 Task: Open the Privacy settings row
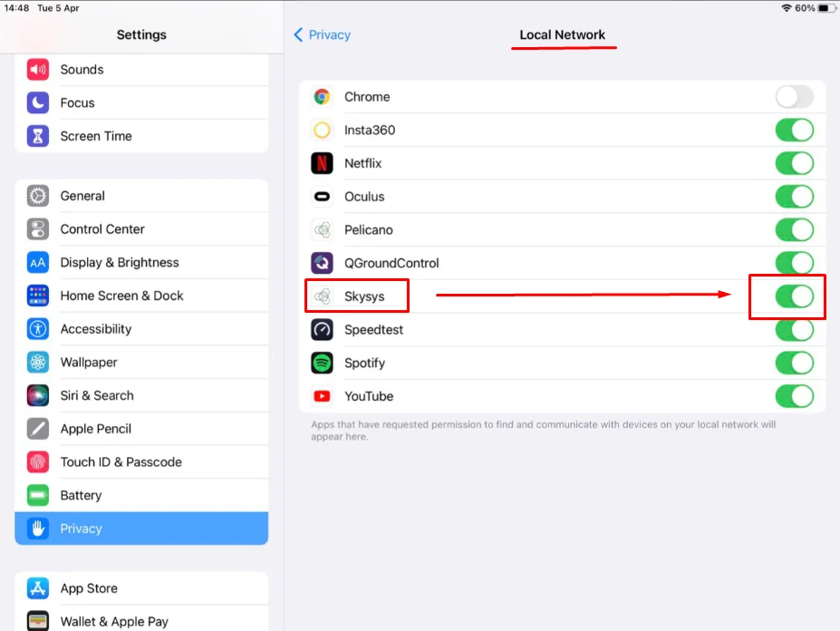pos(141,529)
